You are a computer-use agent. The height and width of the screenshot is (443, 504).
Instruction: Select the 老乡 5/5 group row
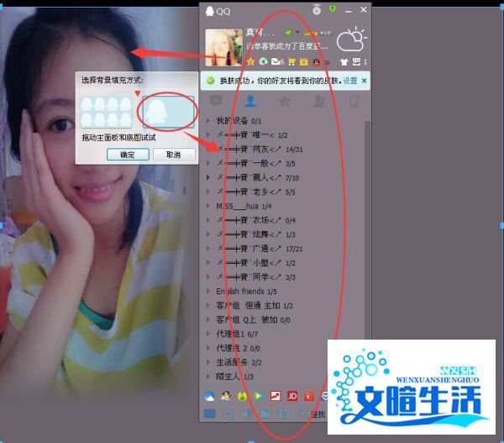click(x=285, y=192)
